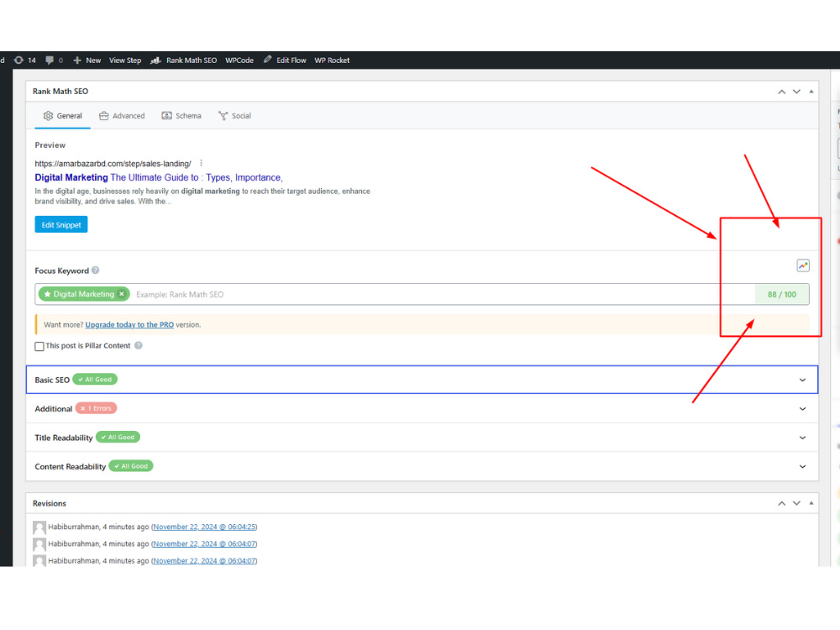Check This post is Pillar Content

(x=39, y=346)
